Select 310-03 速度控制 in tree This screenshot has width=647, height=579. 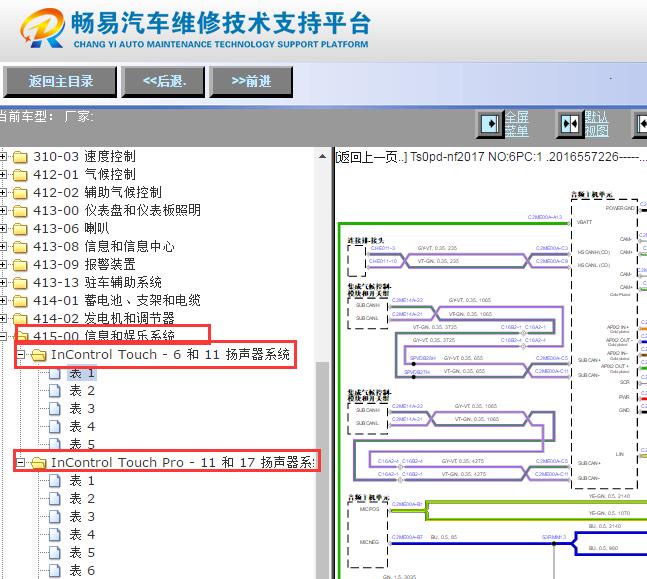pyautogui.click(x=84, y=156)
